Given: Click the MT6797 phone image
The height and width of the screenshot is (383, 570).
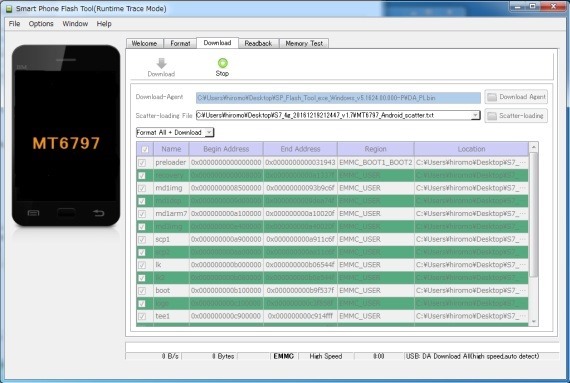Looking at the screenshot, I should pyautogui.click(x=66, y=136).
